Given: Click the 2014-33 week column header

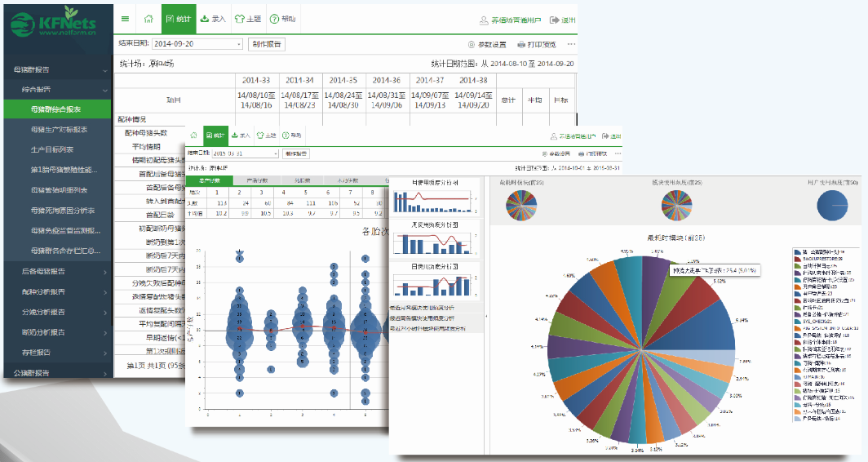Looking at the screenshot, I should pyautogui.click(x=256, y=80).
